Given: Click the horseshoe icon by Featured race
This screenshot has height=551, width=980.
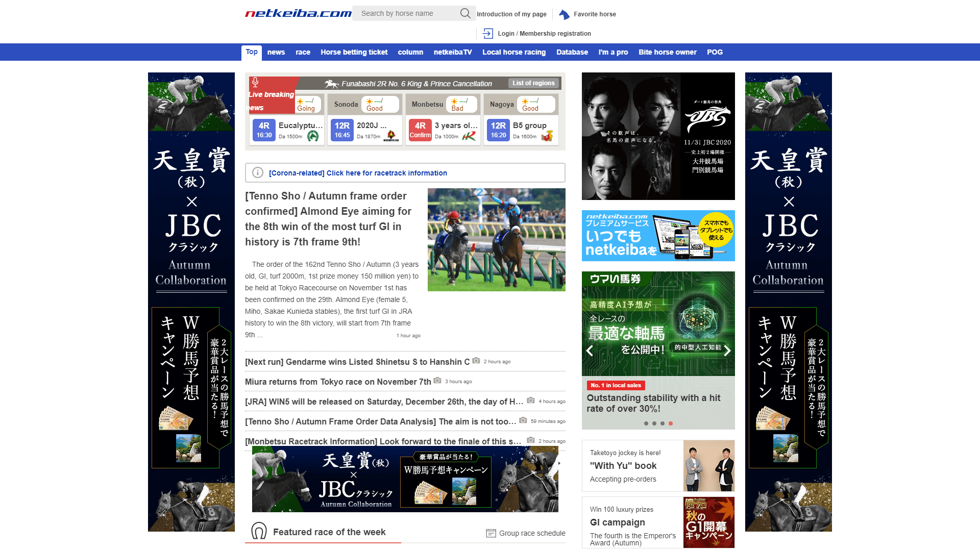Looking at the screenshot, I should pyautogui.click(x=259, y=531).
